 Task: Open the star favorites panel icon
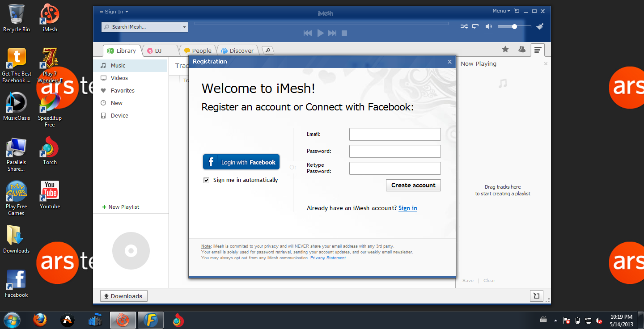tap(505, 50)
